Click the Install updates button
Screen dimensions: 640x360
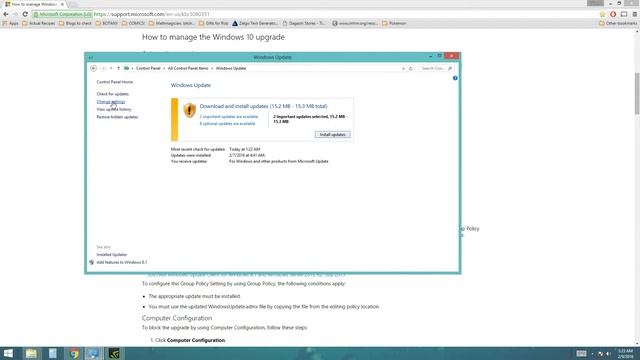[x=332, y=135]
